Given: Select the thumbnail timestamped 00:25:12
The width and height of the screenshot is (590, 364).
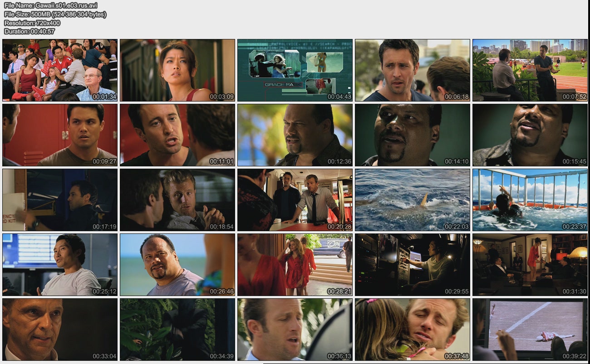Looking at the screenshot, I should (x=60, y=265).
